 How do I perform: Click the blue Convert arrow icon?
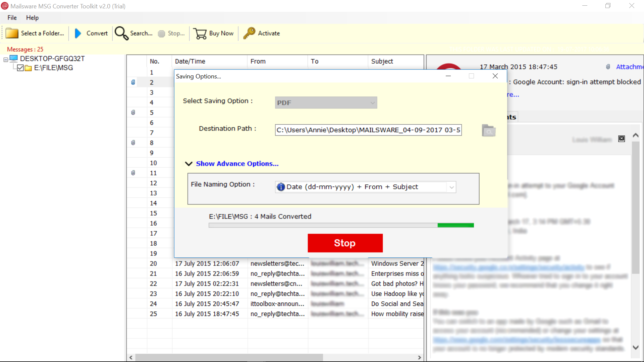78,33
